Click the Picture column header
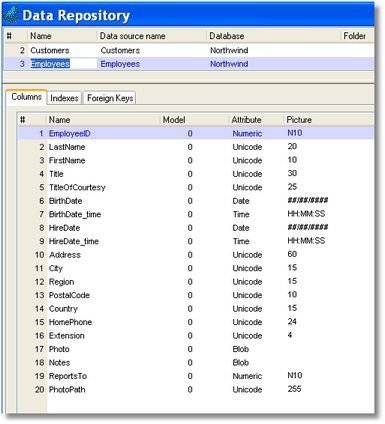This screenshot has height=424, width=385. point(299,120)
